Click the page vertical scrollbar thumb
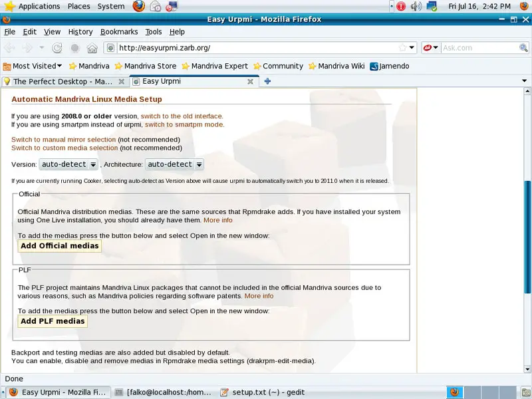The height and width of the screenshot is (399, 532). 527,237
